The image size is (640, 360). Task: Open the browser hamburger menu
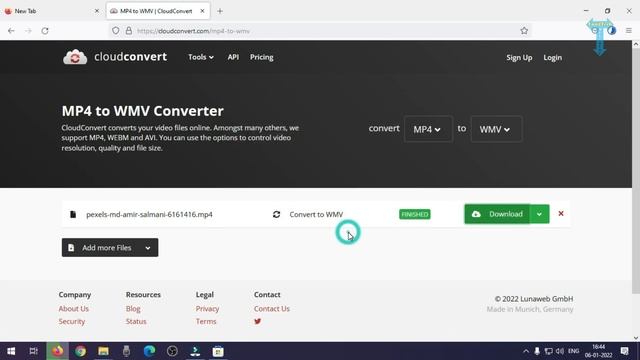pos(629,31)
